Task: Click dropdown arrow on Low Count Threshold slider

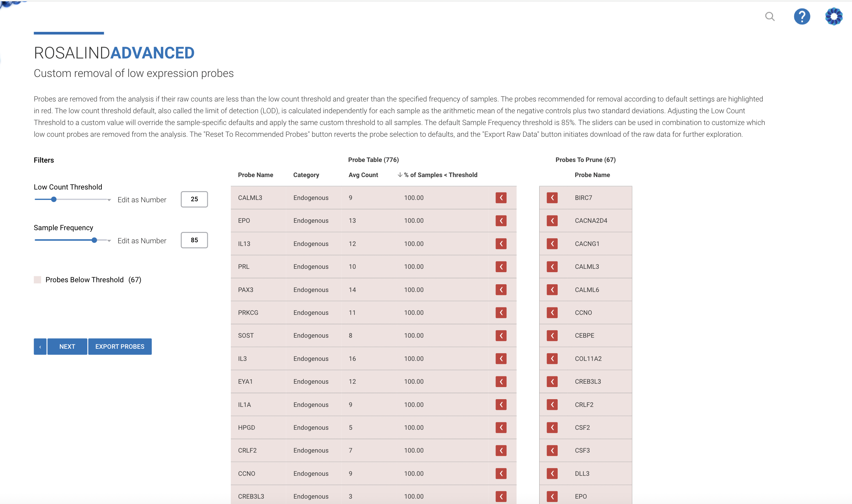Action: click(109, 200)
